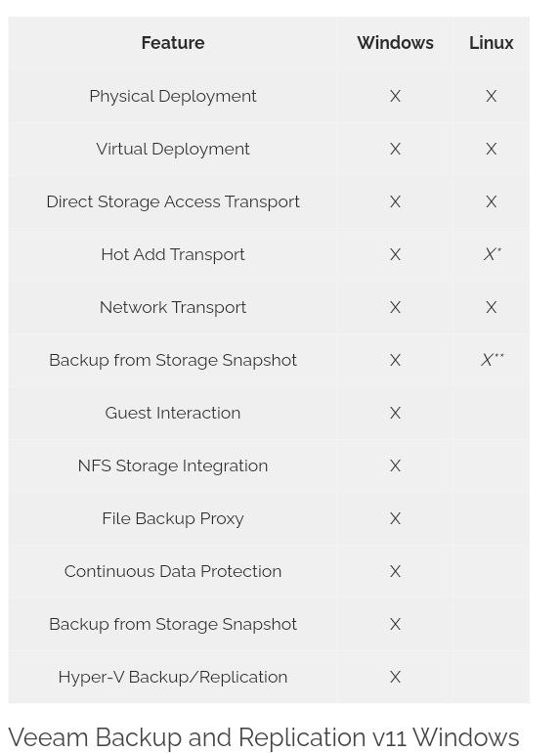The height and width of the screenshot is (753, 560).
Task: Click the Hyper-V Backup/Replication label
Action: [x=173, y=677]
